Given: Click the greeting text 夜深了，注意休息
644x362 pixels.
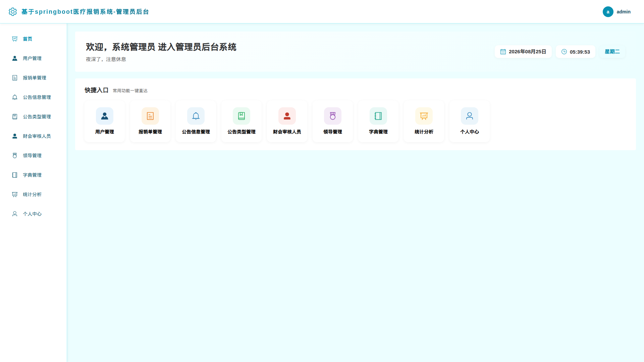Looking at the screenshot, I should 106,59.
